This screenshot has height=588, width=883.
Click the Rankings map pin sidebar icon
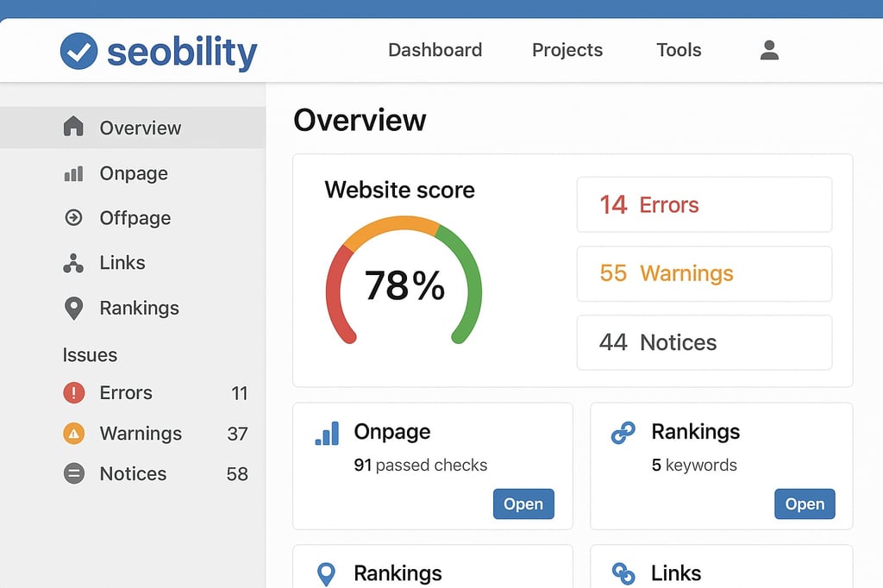point(74,308)
